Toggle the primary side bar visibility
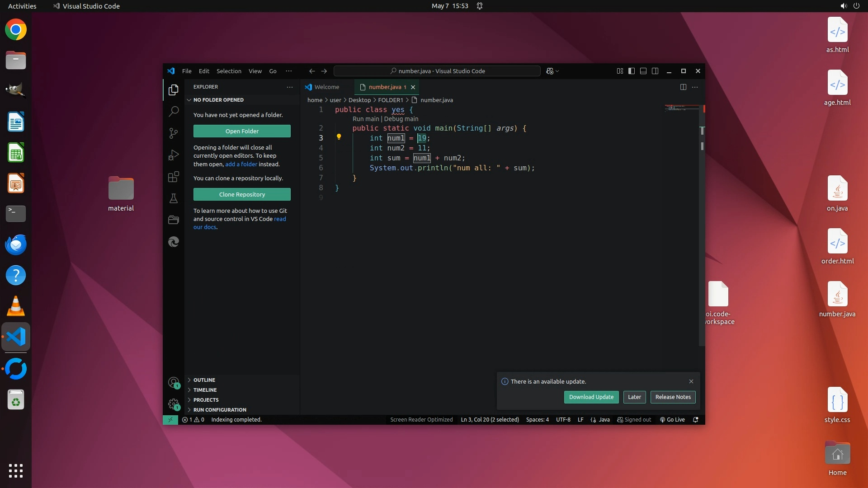This screenshot has height=488, width=868. [632, 71]
